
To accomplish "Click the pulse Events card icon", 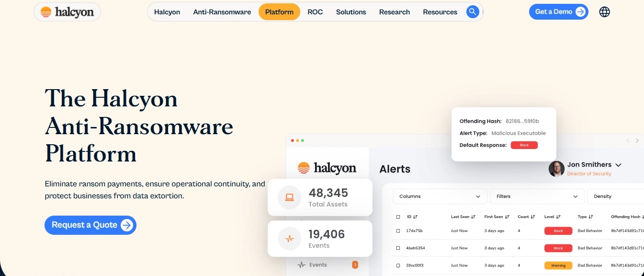I will pyautogui.click(x=290, y=238).
